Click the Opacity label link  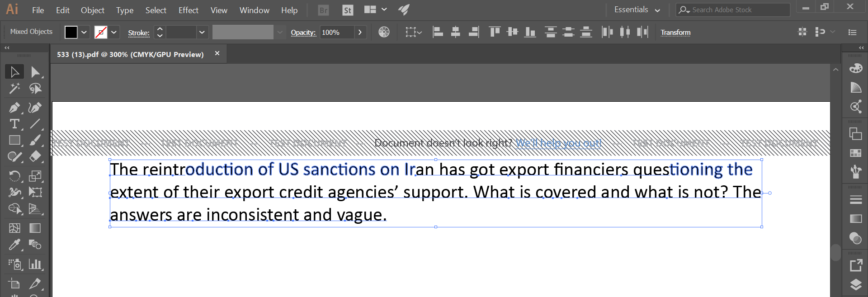303,33
